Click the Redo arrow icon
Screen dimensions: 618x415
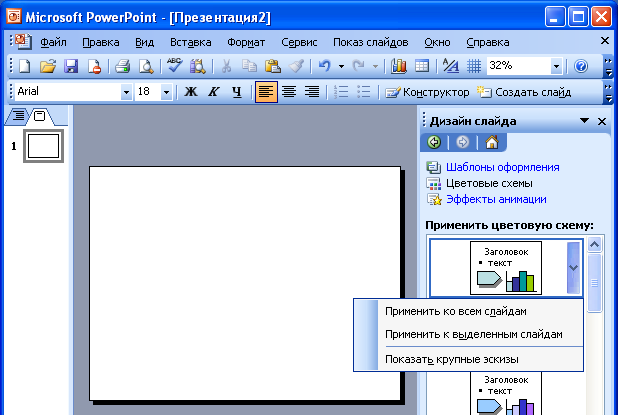tap(358, 66)
